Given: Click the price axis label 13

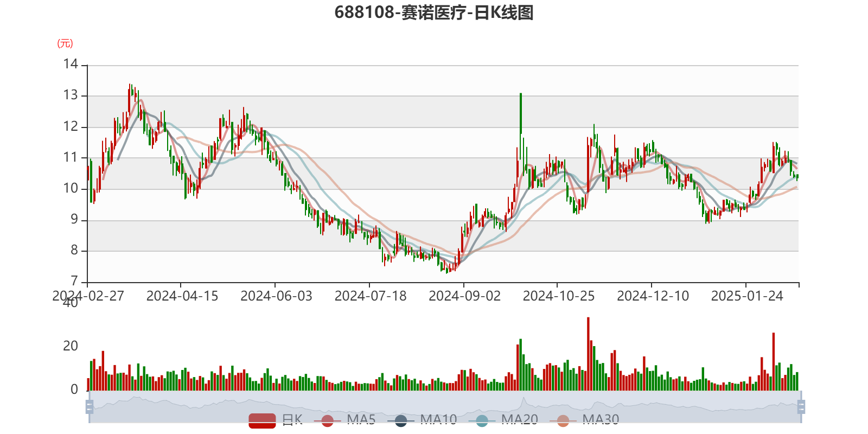Looking at the screenshot, I should [x=71, y=95].
